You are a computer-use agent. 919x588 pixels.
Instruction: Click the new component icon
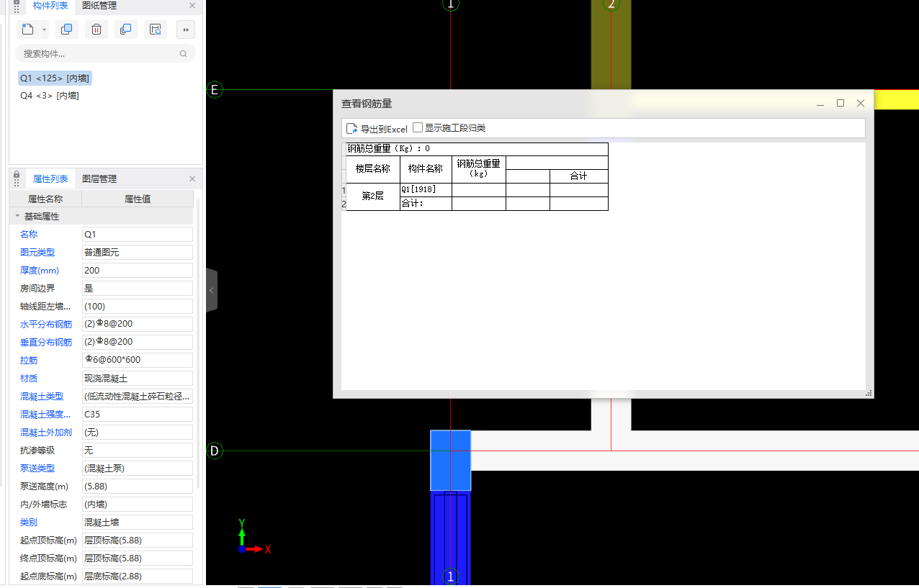click(27, 30)
